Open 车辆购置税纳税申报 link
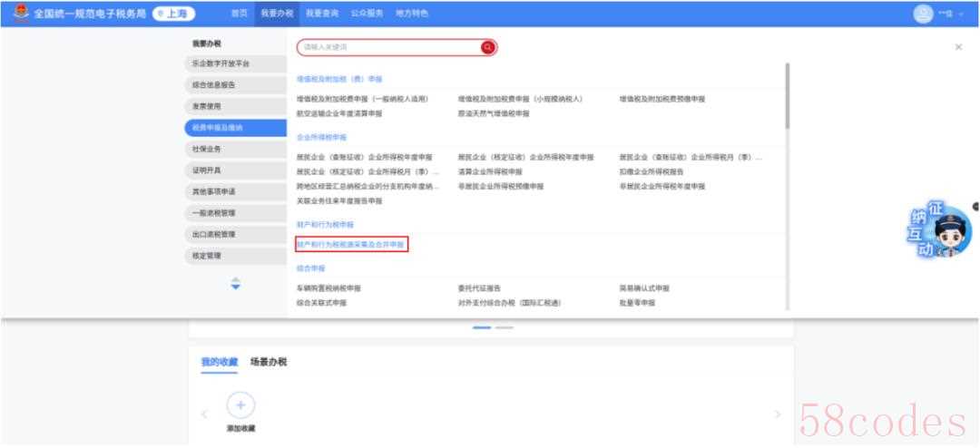The image size is (980, 448). pyautogui.click(x=328, y=288)
